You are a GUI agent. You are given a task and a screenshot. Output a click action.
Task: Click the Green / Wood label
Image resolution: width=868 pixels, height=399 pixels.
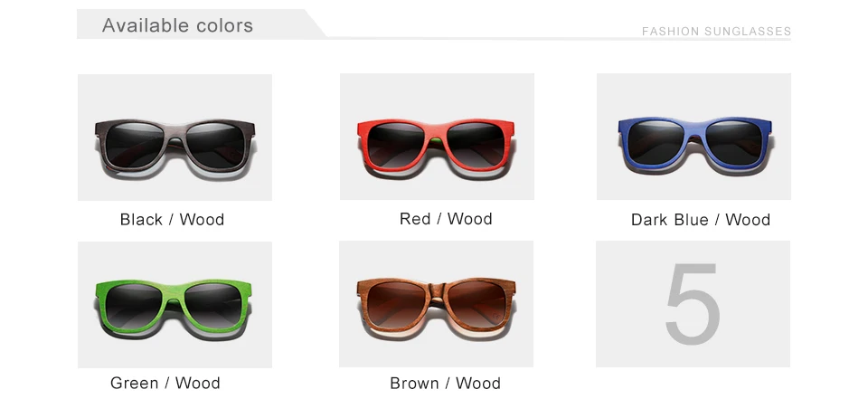165,383
